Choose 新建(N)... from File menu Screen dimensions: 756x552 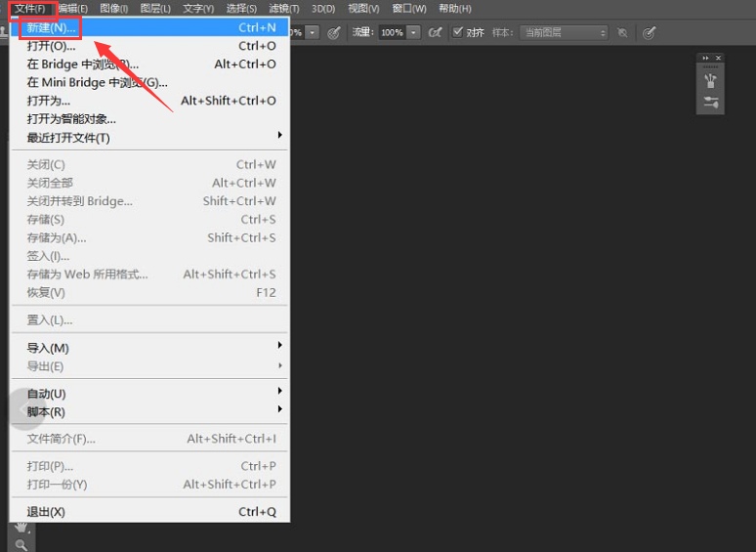[51, 27]
